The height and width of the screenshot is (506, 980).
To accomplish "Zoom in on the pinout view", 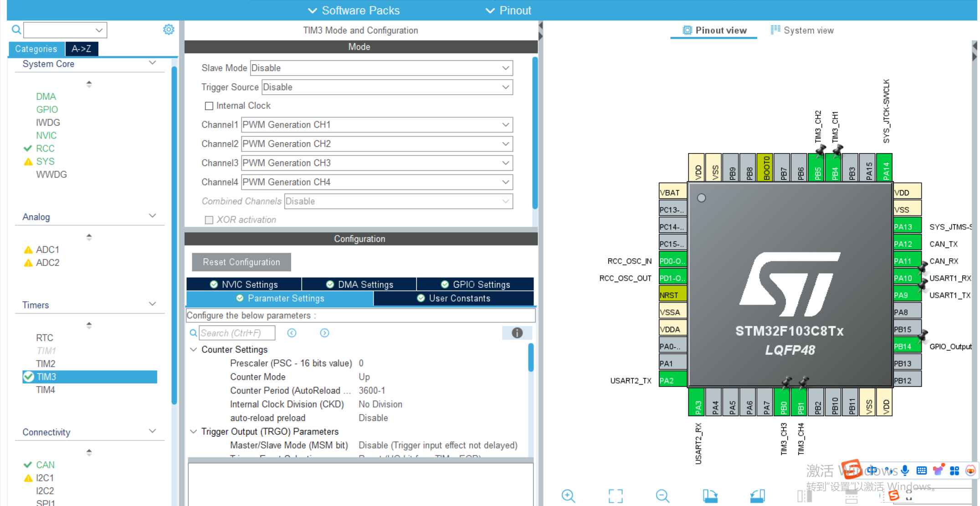I will pos(568,496).
